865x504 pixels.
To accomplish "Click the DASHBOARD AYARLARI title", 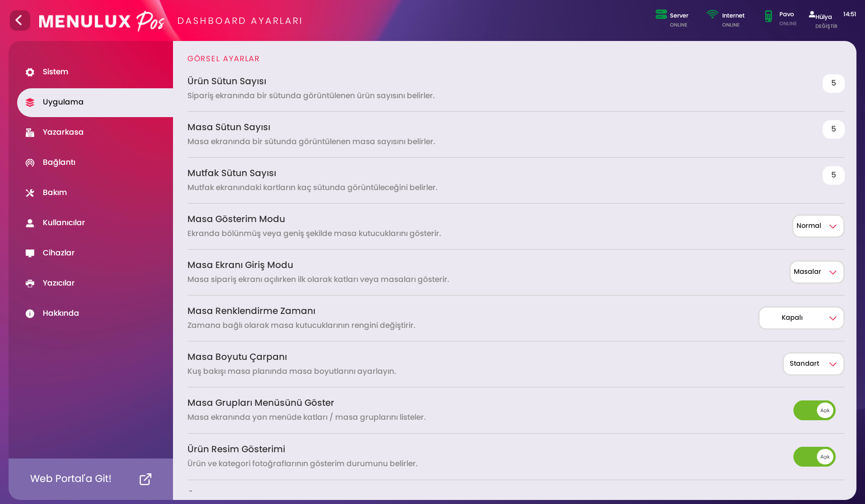I will 240,21.
